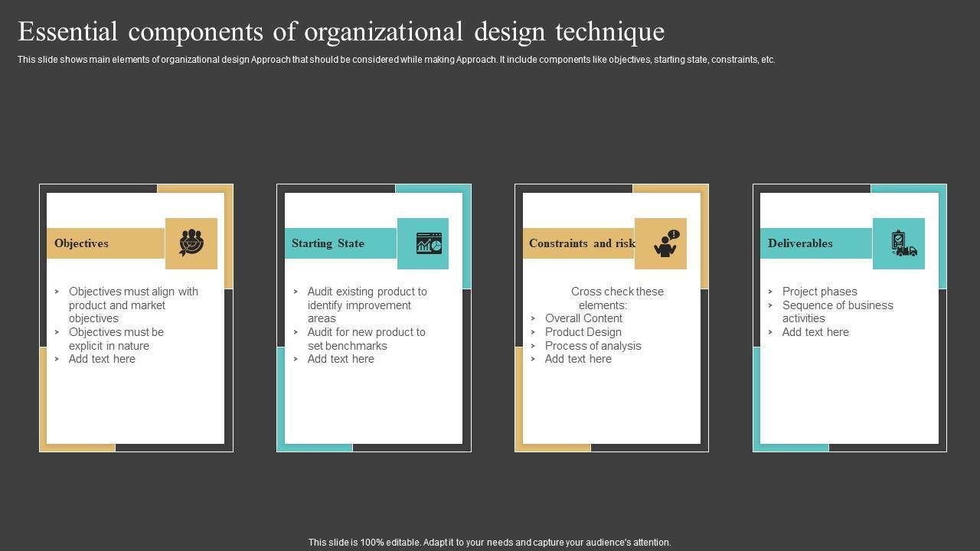Click the slide title about organizational design
This screenshot has width=980, height=551.
[x=341, y=31]
